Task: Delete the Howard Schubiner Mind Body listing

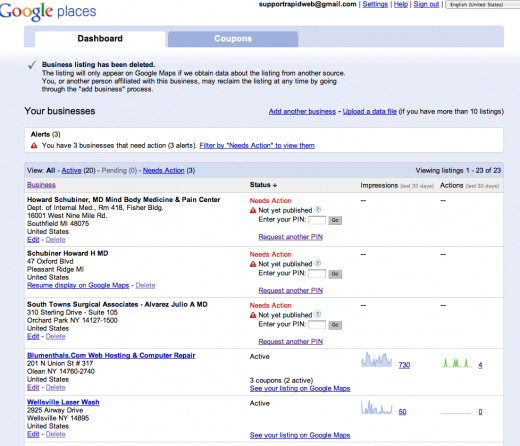Action: [56, 240]
